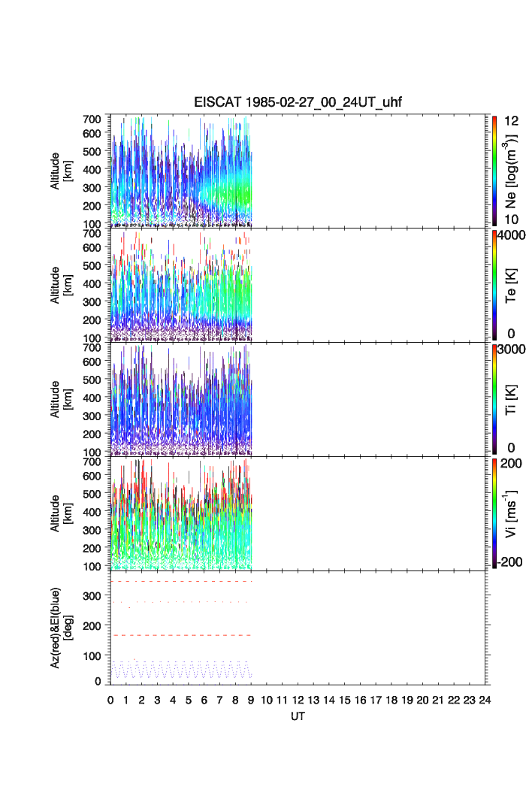
Task: Click the -200 value on Vi scale
Action: point(514,561)
